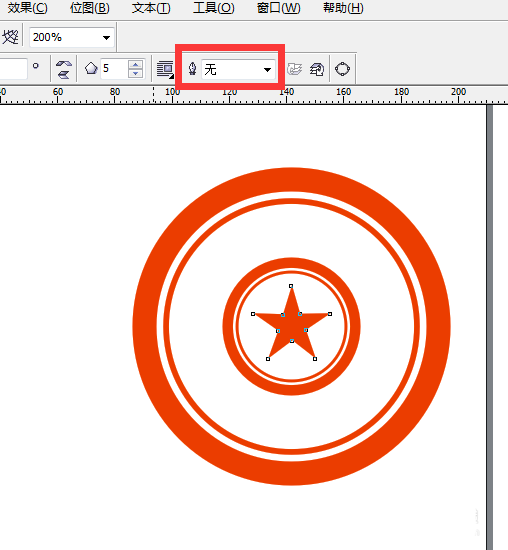
Task: Click the number of points field showing 5
Action: [x=114, y=68]
